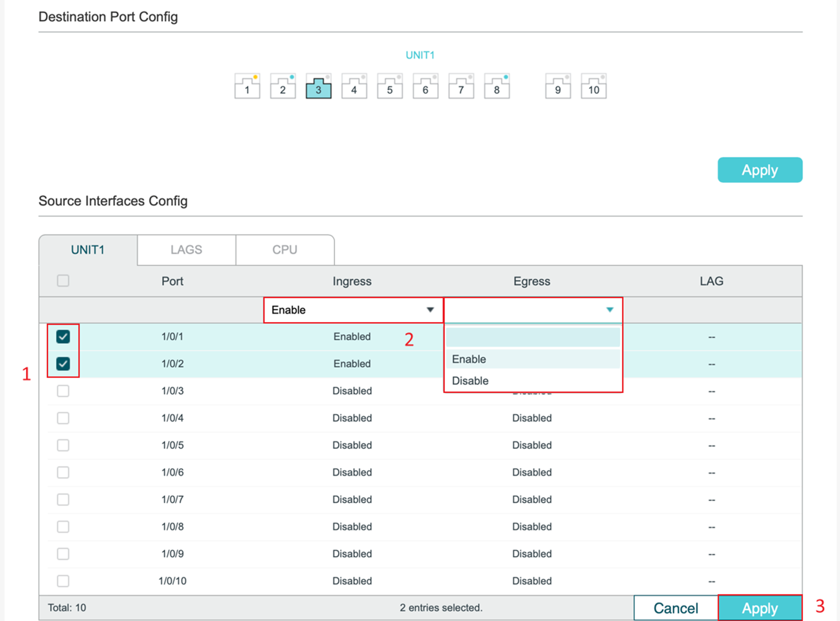Viewport: 840px width, 621px height.
Task: Click the Cancel button
Action: (675, 607)
